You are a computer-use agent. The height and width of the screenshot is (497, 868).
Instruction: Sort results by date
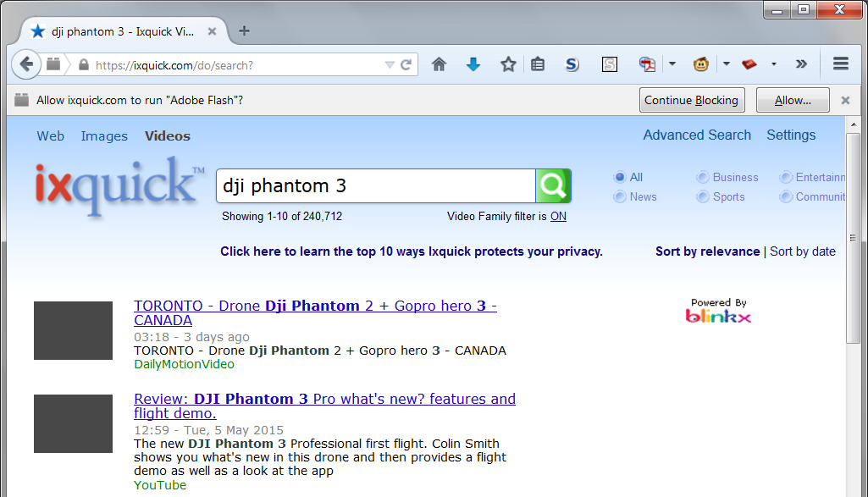coord(803,251)
